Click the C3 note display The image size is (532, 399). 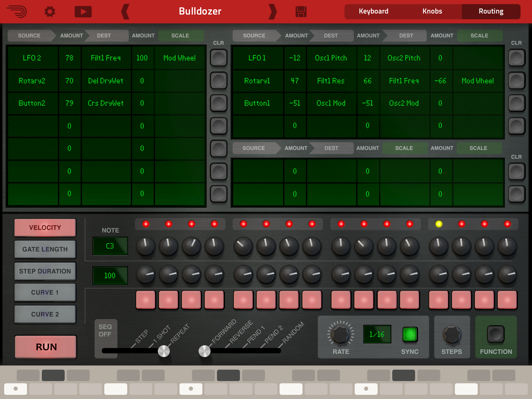(110, 246)
